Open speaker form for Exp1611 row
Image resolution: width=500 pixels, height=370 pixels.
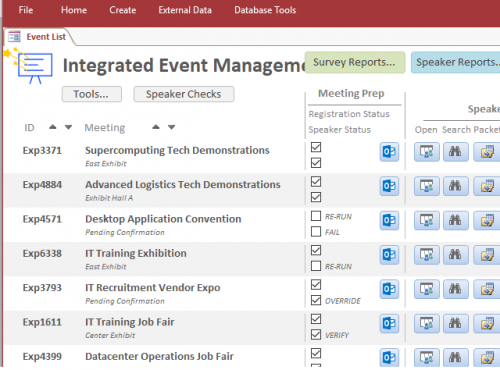click(x=427, y=323)
